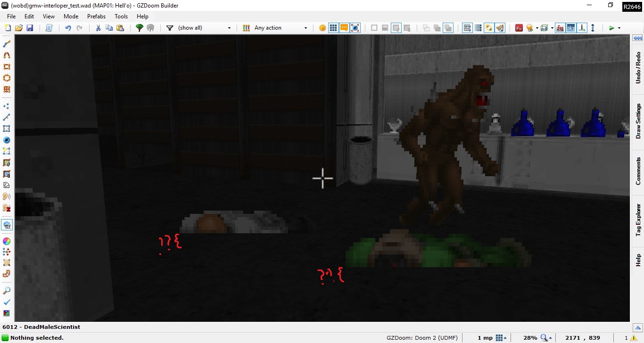
Task: Click the linedef color presets icon
Action: coord(246,28)
